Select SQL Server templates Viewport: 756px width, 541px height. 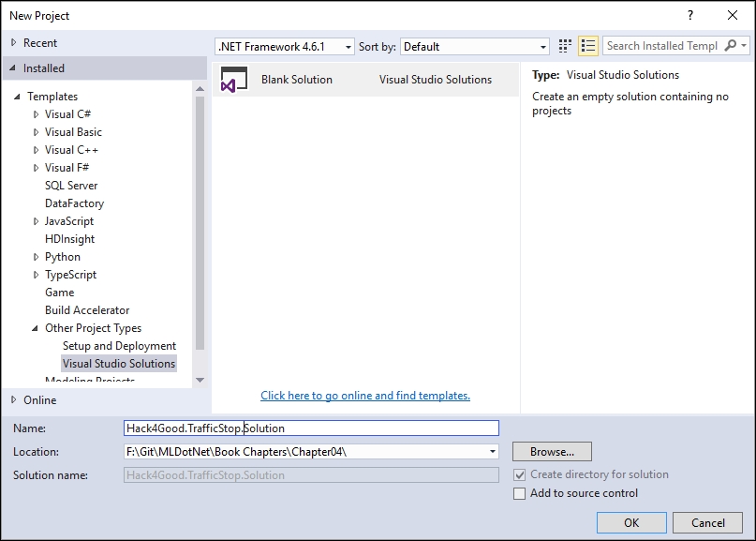tap(71, 186)
